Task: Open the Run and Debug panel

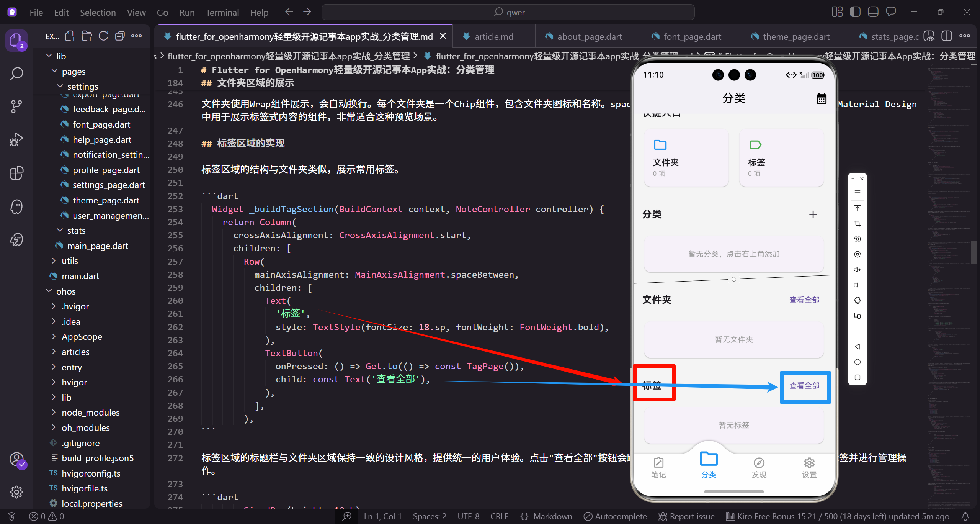Action: tap(16, 139)
